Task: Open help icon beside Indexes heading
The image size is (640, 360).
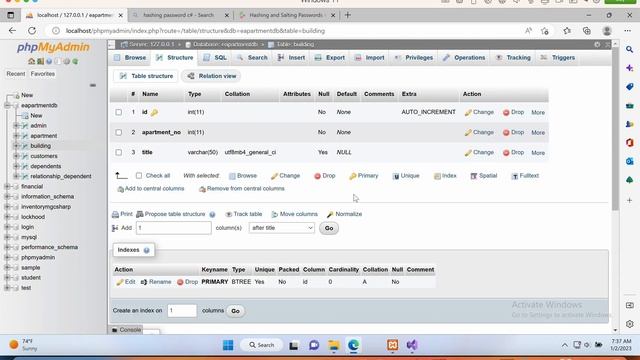Action: click(147, 250)
